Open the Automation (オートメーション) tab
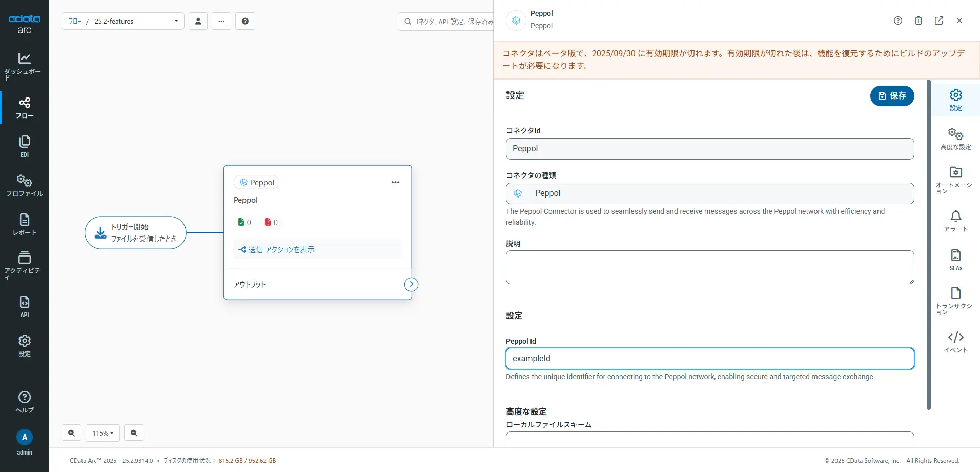Screen dimensions: 980x472 (955, 179)
